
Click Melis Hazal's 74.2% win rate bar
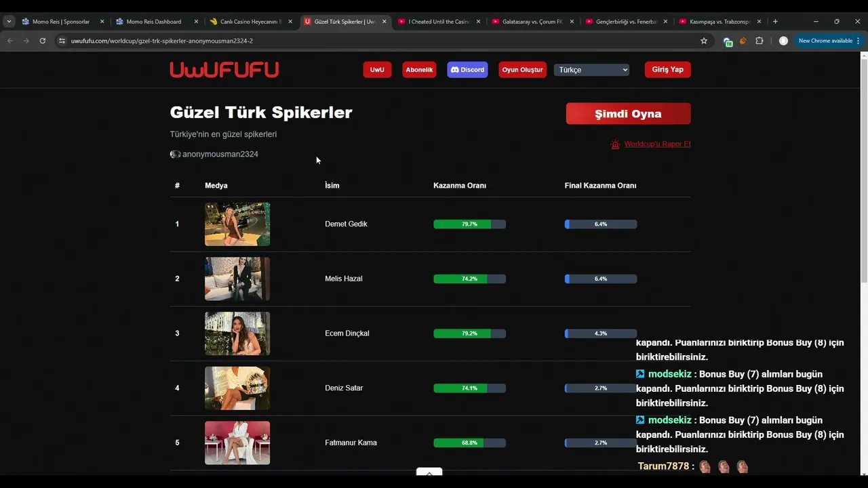pos(469,279)
